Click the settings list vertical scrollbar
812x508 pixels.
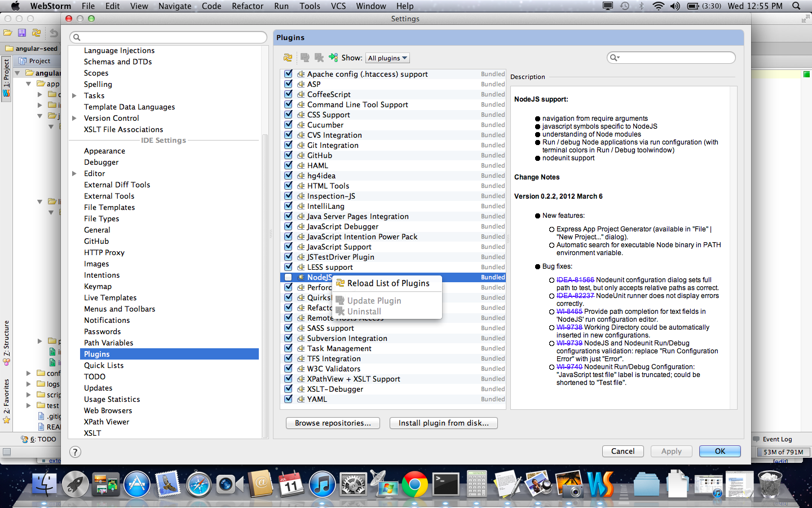pos(264,285)
